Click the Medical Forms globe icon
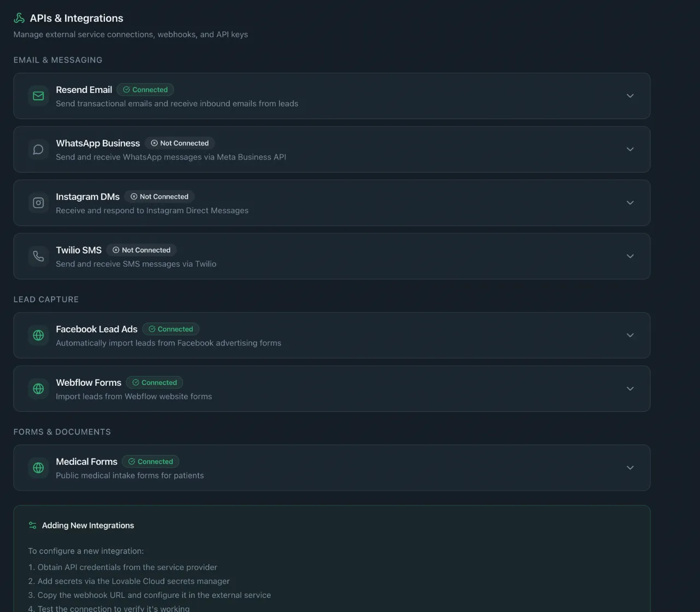 pyautogui.click(x=38, y=468)
